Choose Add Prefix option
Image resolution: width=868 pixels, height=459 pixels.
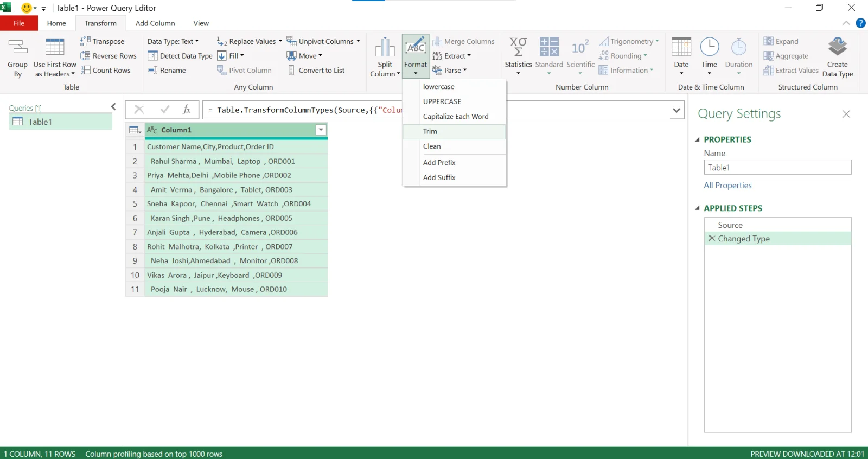pyautogui.click(x=455, y=163)
